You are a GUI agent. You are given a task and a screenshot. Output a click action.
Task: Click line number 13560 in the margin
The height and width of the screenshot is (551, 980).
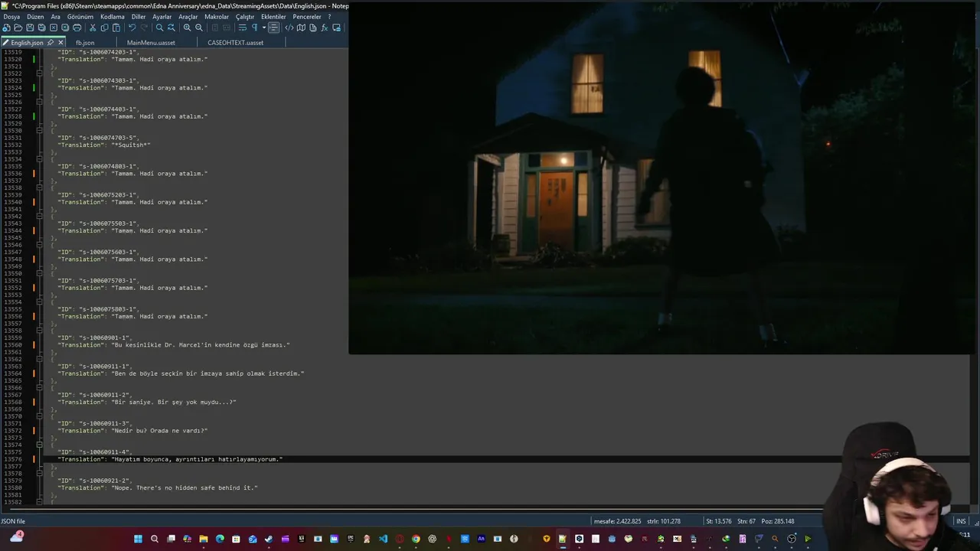(12, 345)
